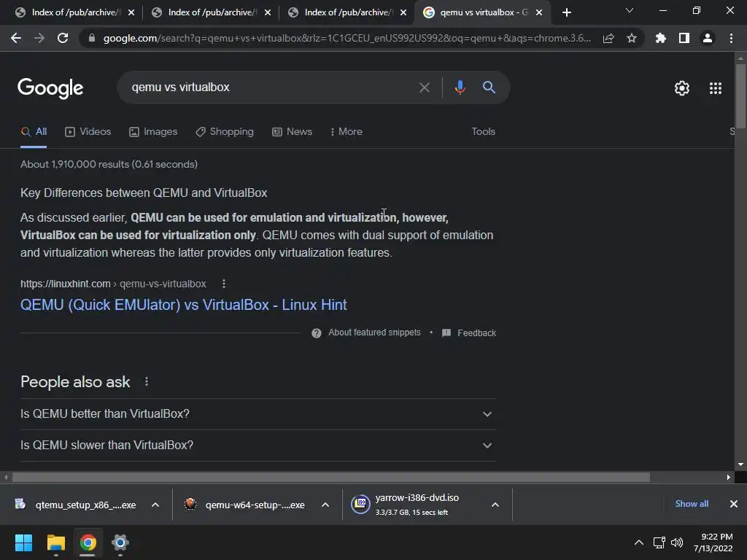
Task: Open new browser tab
Action: (566, 12)
